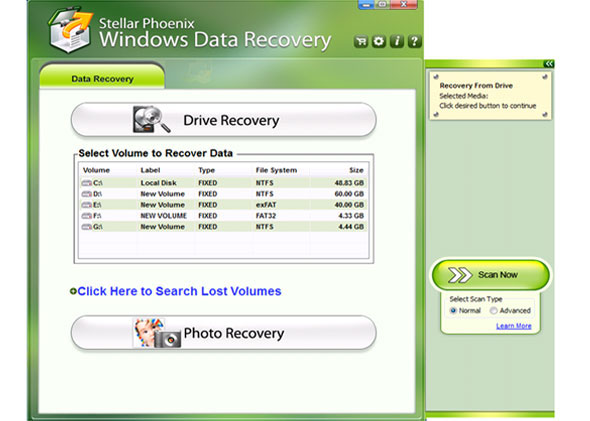Image resolution: width=590 pixels, height=421 pixels.
Task: Open the settings gear icon
Action: click(379, 41)
